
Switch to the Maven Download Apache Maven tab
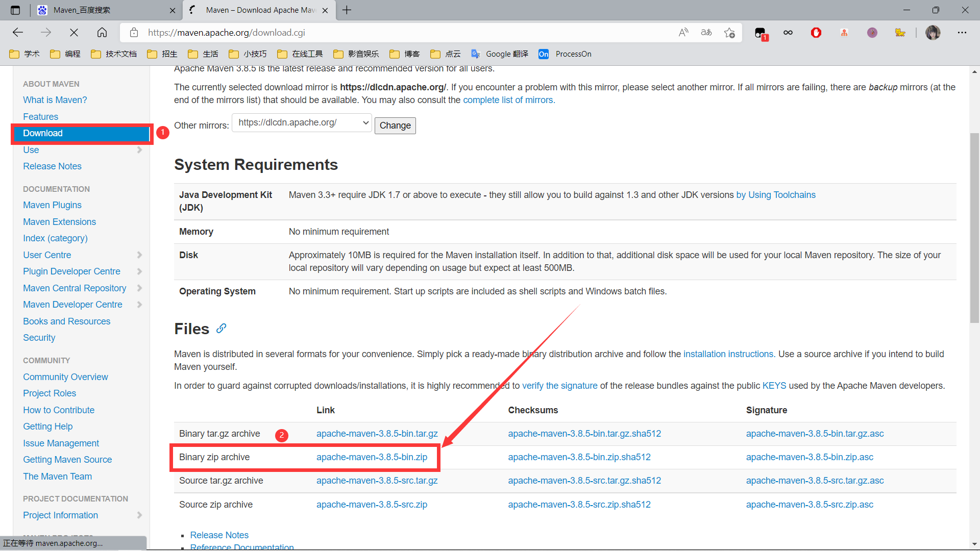tap(260, 10)
